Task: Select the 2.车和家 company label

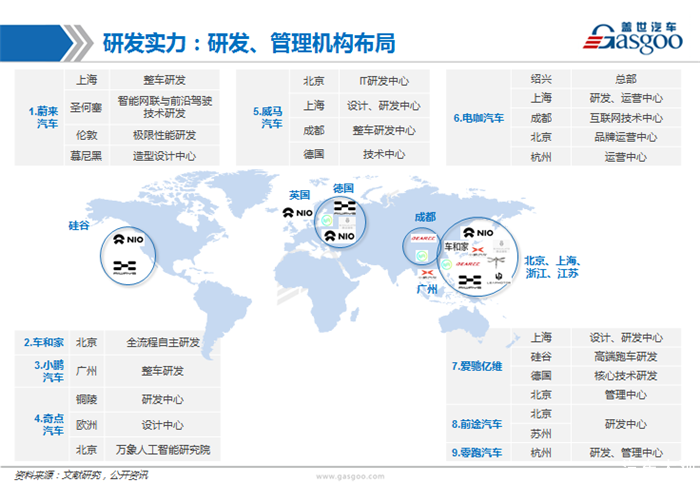Action: pos(44,342)
